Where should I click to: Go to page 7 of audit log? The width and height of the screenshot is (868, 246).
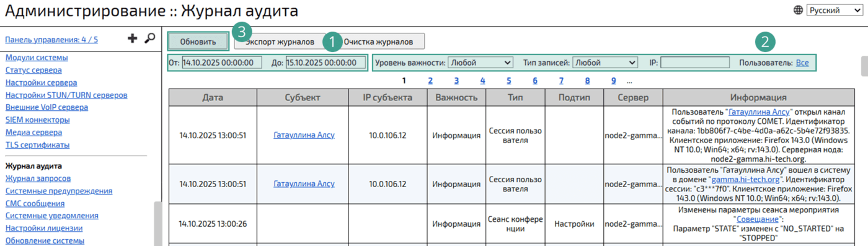click(561, 81)
